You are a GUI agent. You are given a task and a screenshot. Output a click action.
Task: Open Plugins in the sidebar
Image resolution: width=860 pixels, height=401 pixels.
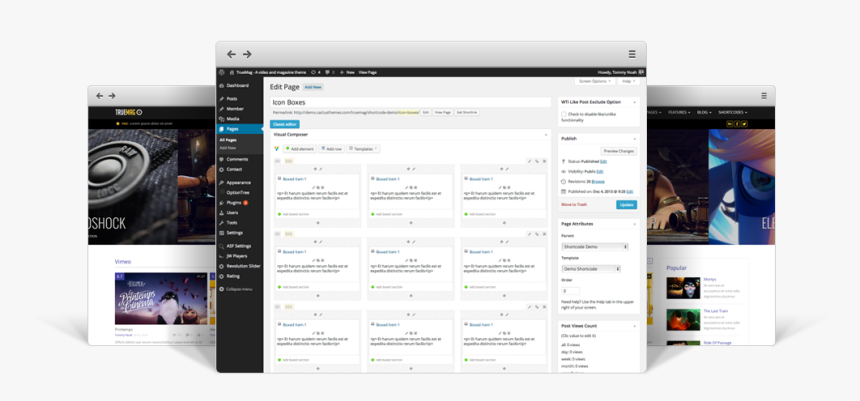click(236, 202)
